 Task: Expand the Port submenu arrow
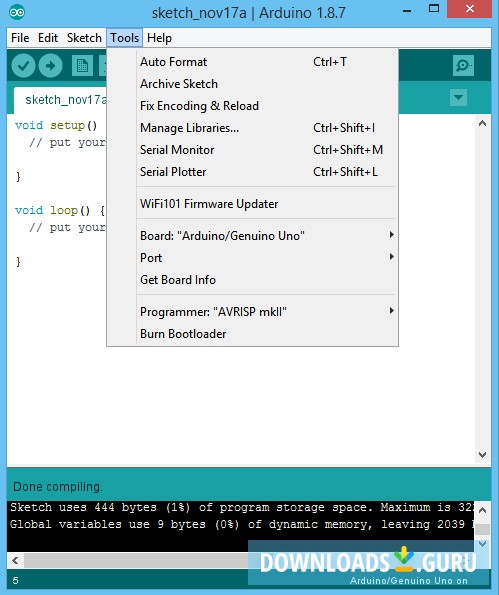(392, 257)
